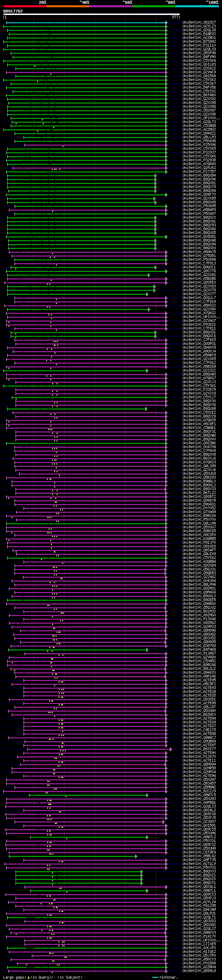This screenshot has height=980, width=222.
Task: Click label UniRef100_A5ASS2
Action: point(199,306)
